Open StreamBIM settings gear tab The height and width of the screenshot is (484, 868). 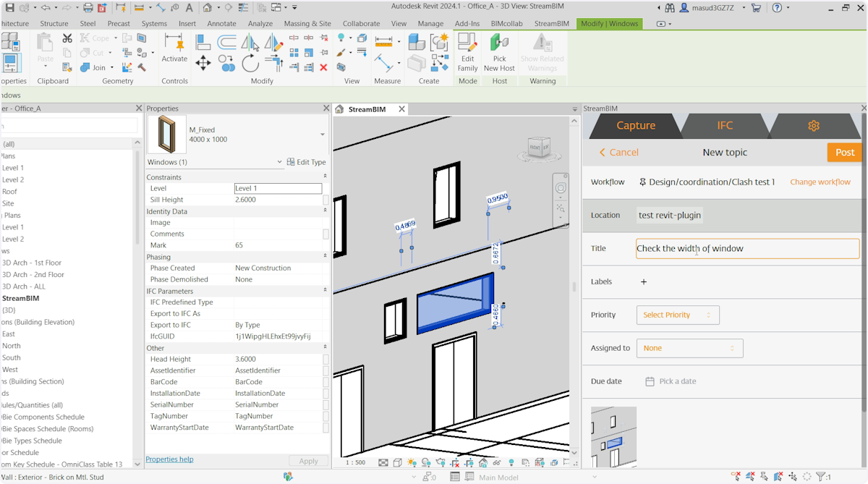pyautogui.click(x=814, y=126)
